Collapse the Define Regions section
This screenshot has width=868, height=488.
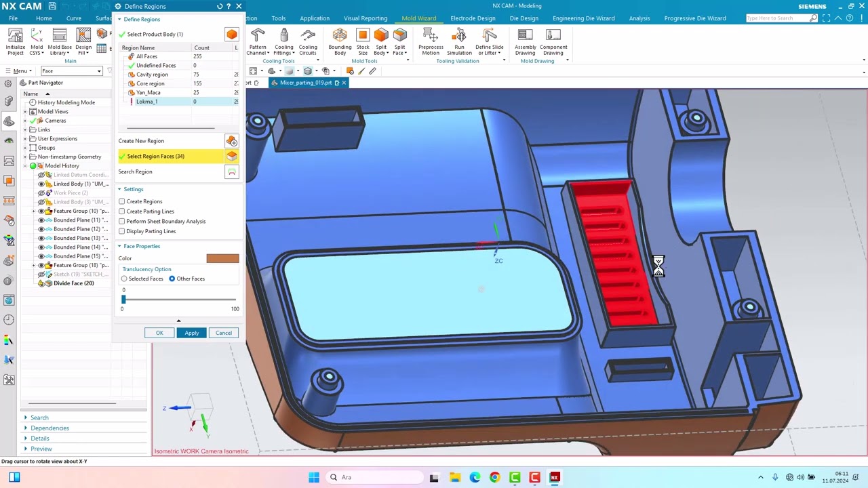click(x=120, y=19)
